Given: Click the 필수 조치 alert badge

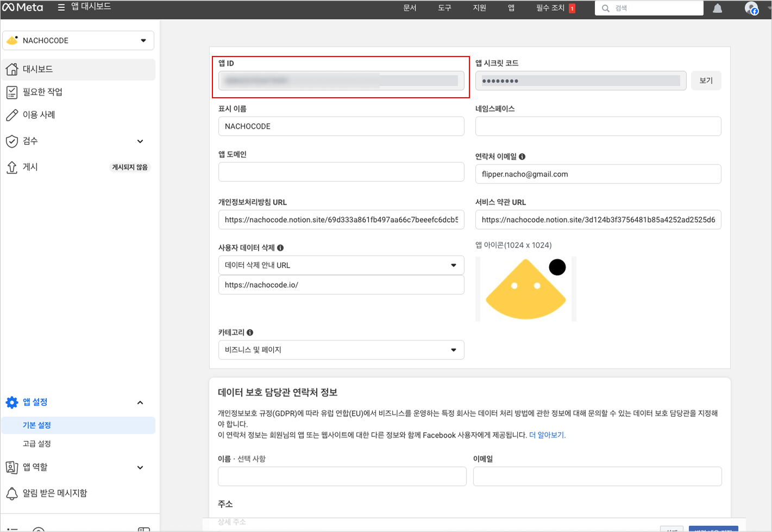Looking at the screenshot, I should (572, 8).
